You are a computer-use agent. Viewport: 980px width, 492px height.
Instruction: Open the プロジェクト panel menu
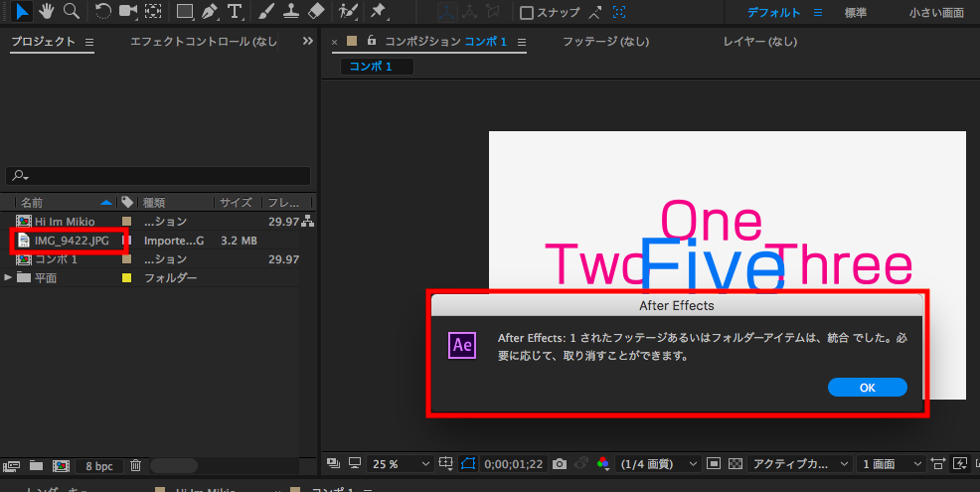pyautogui.click(x=89, y=43)
